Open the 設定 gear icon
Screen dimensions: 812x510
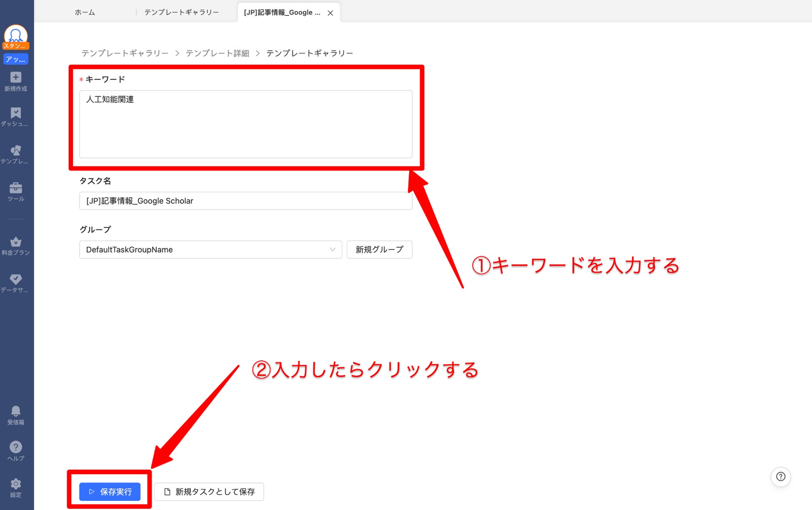(16, 484)
